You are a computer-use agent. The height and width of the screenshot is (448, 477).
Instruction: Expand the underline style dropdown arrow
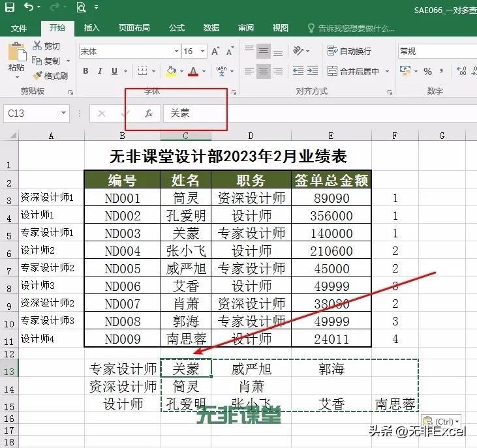(125, 72)
